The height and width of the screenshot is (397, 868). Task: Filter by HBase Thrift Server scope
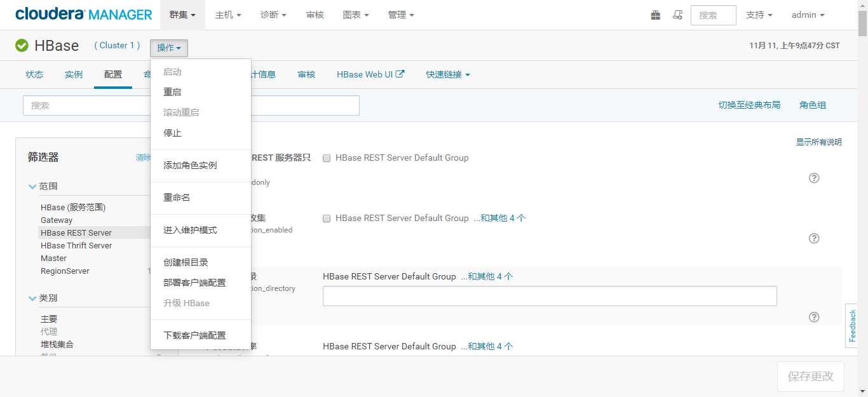click(x=76, y=245)
